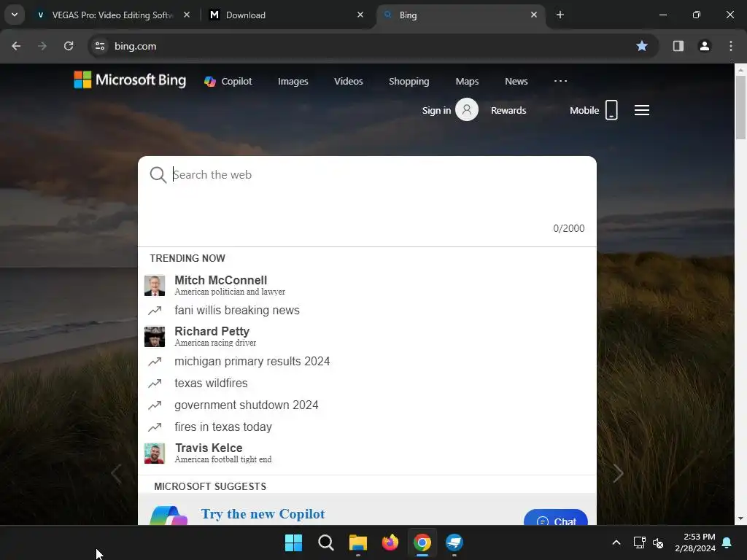This screenshot has width=747, height=560.
Task: Click the Mobile phone icon
Action: pyautogui.click(x=611, y=110)
